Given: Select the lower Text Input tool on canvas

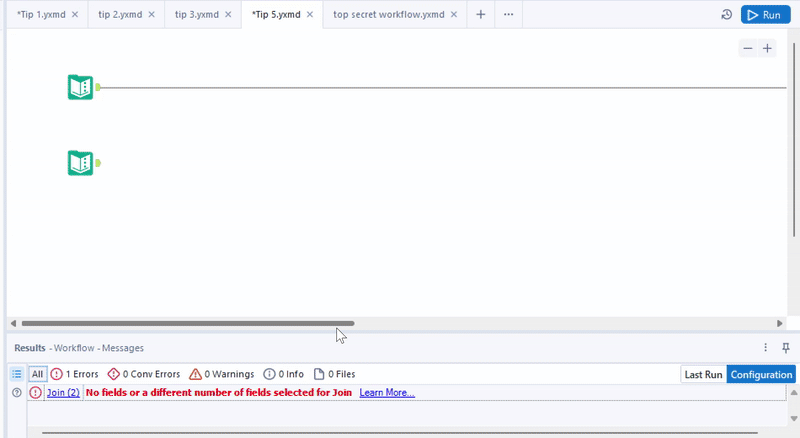Looking at the screenshot, I should [x=81, y=163].
